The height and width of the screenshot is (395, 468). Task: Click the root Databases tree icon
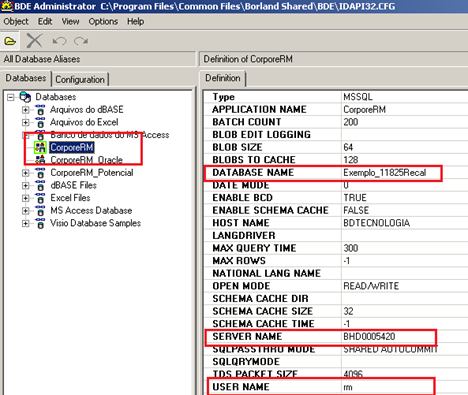click(x=25, y=97)
